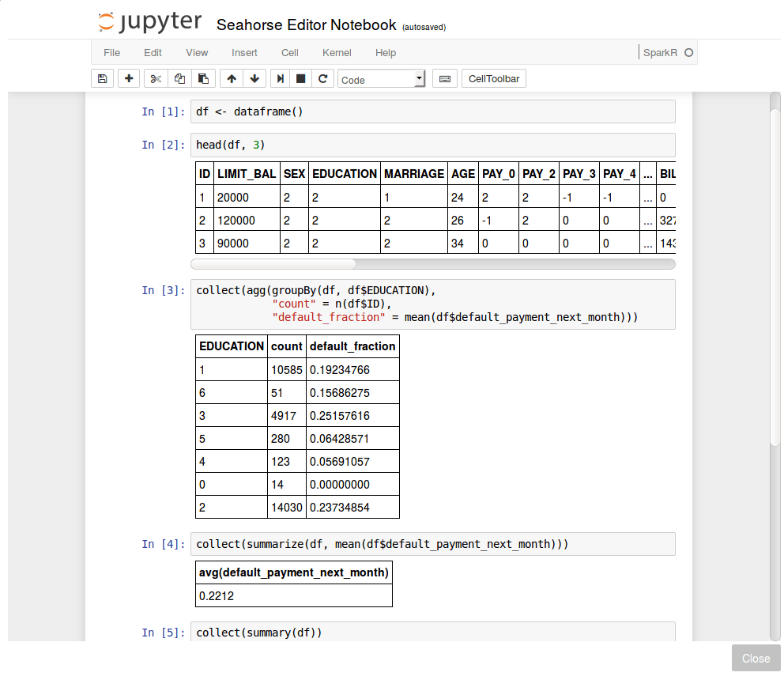
Task: Open the Insert menu
Action: coord(244,53)
